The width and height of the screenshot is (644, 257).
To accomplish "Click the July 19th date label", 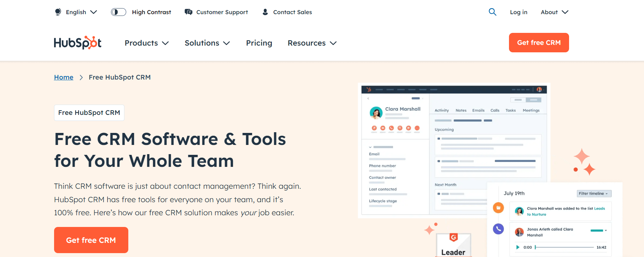I will click(x=514, y=193).
